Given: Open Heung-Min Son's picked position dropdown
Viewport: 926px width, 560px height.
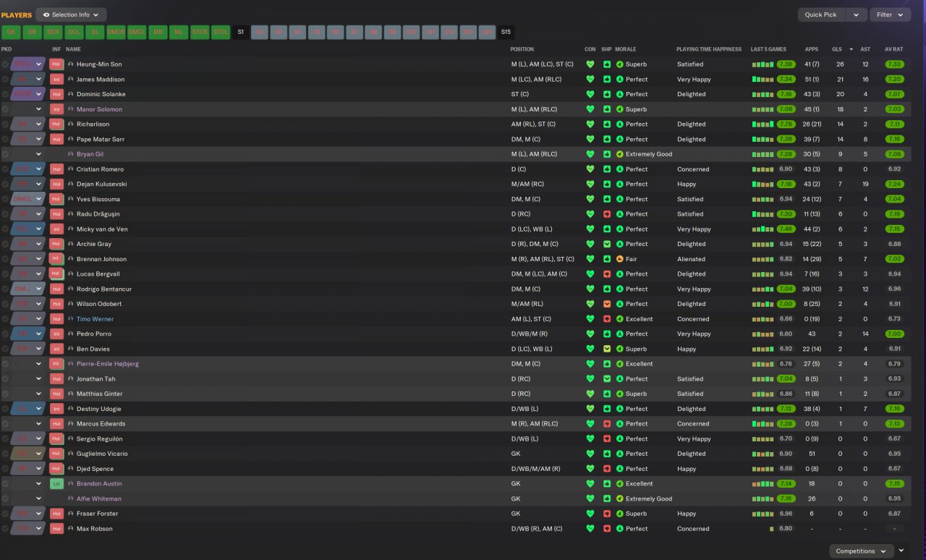Looking at the screenshot, I should (x=28, y=64).
